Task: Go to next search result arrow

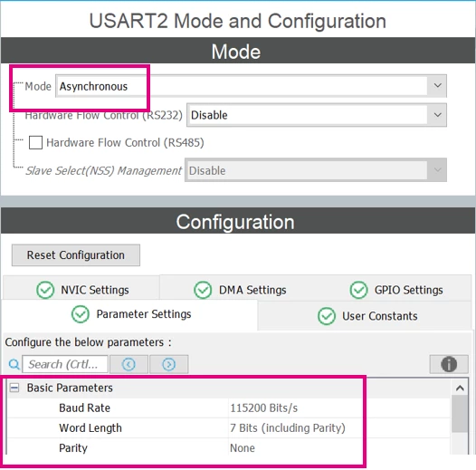Action: (169, 364)
